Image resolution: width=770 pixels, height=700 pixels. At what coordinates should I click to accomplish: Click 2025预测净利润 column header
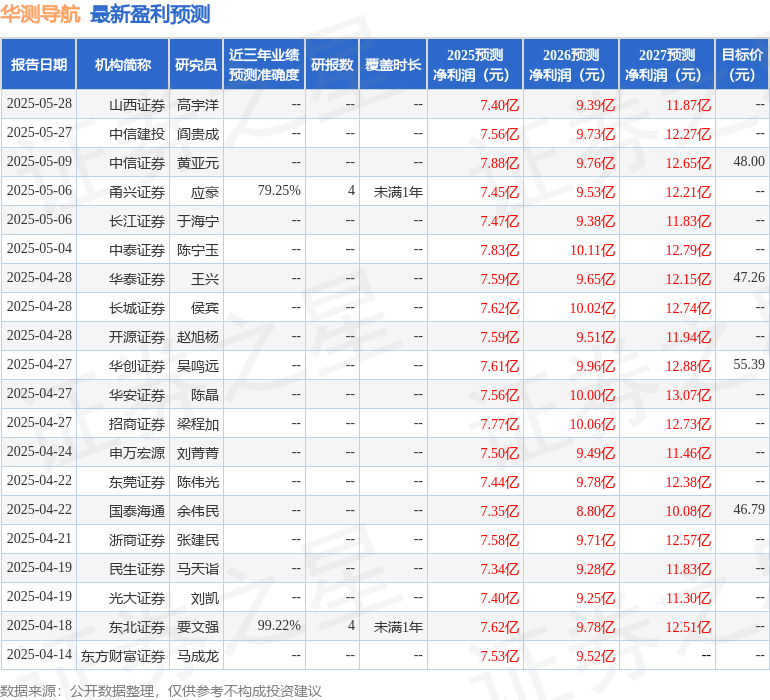pos(475,65)
